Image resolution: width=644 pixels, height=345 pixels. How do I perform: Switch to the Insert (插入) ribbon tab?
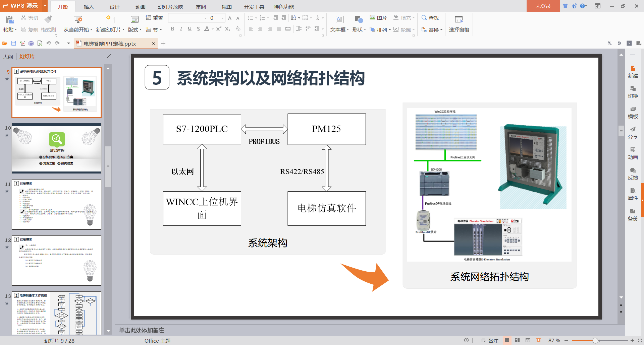89,7
